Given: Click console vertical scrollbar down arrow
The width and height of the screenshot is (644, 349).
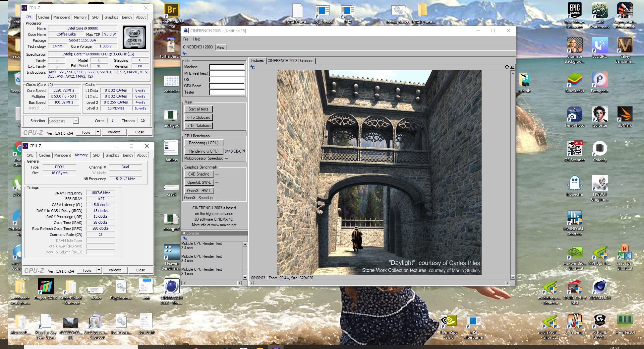Looking at the screenshot, I should [x=245, y=278].
